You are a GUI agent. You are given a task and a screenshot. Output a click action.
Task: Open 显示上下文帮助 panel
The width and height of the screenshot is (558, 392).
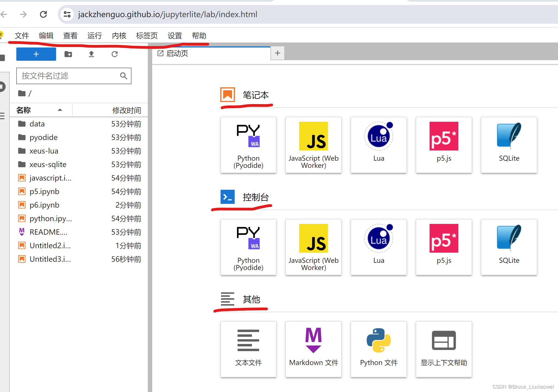[444, 349]
